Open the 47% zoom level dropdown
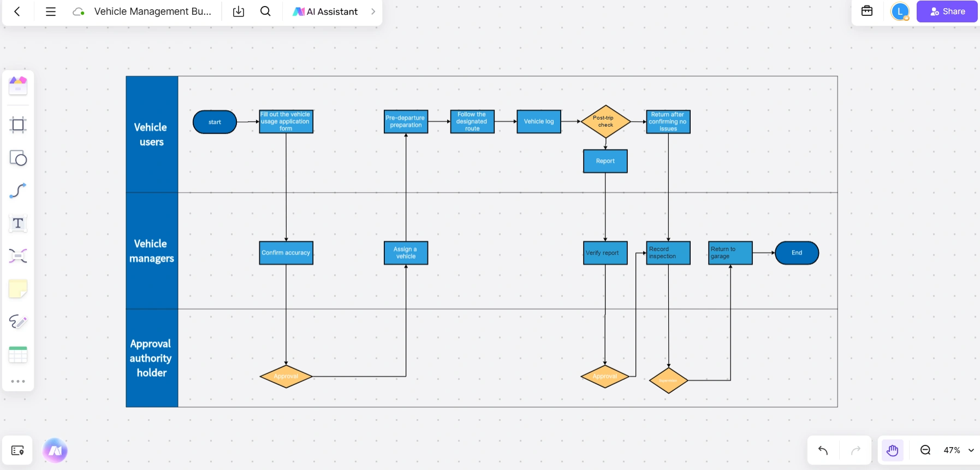 959,450
